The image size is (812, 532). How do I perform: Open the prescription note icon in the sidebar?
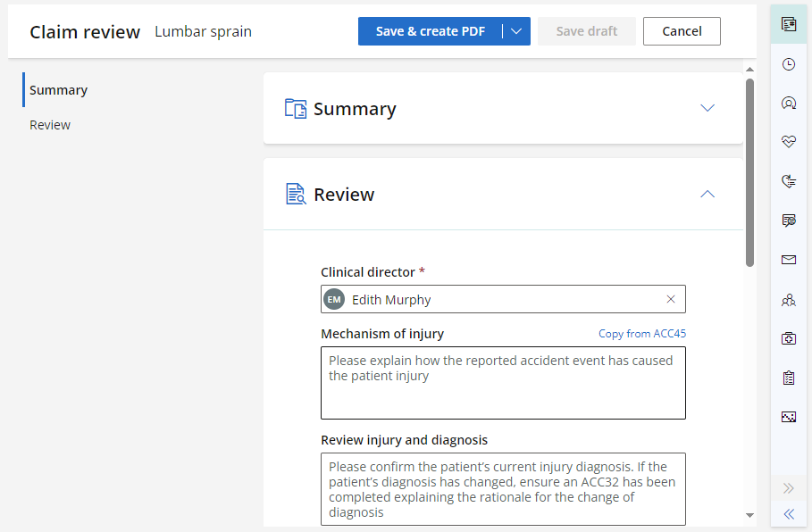789,220
